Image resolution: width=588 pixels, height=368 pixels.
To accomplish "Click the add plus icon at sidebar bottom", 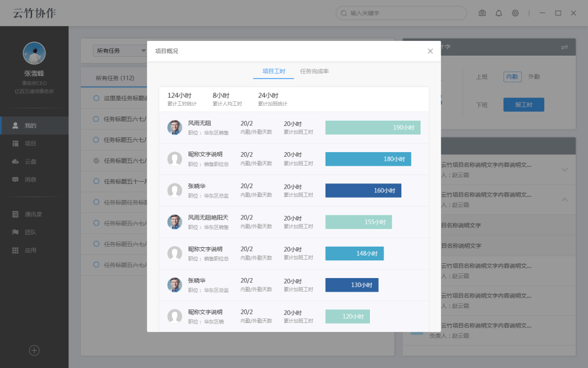I will (x=34, y=350).
